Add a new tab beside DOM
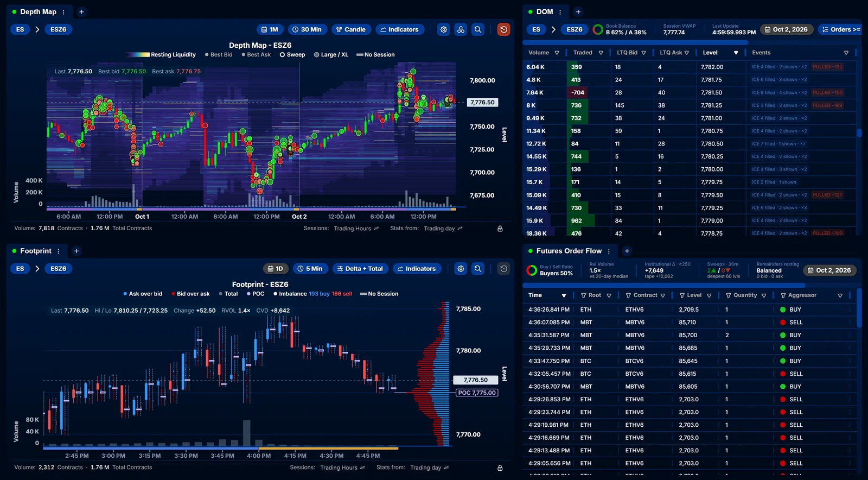Viewport: 868px width, 480px height. pyautogui.click(x=578, y=12)
